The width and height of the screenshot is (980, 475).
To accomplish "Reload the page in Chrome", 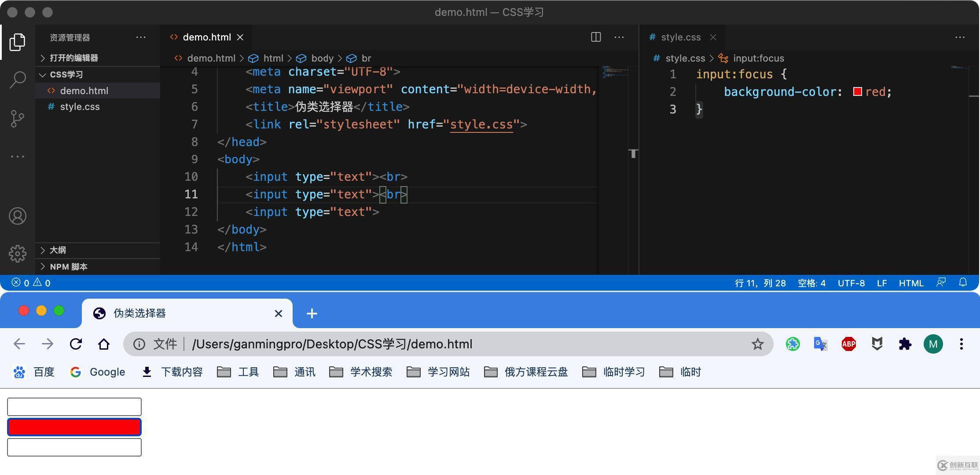I will coord(76,344).
